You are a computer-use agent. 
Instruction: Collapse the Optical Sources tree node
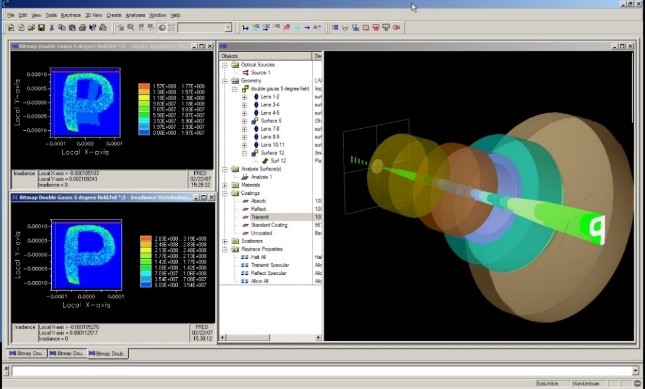pyautogui.click(x=225, y=65)
